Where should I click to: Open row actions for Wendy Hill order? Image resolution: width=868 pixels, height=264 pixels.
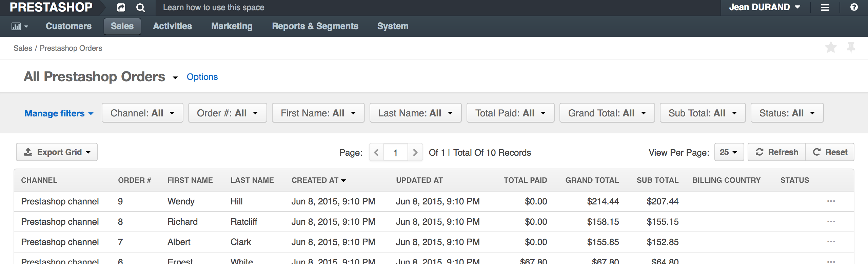point(831,201)
